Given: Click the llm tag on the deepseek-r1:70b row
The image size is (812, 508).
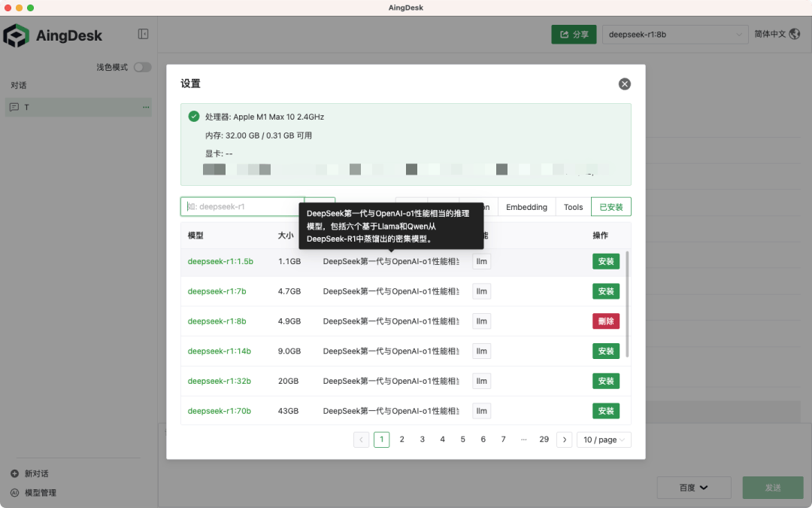Looking at the screenshot, I should pos(482,411).
